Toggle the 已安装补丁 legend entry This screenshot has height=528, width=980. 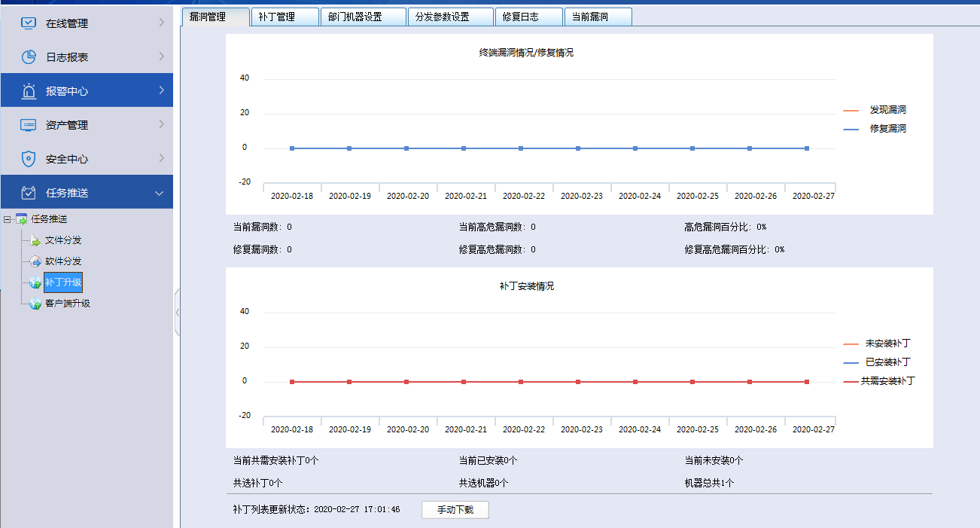coord(878,362)
